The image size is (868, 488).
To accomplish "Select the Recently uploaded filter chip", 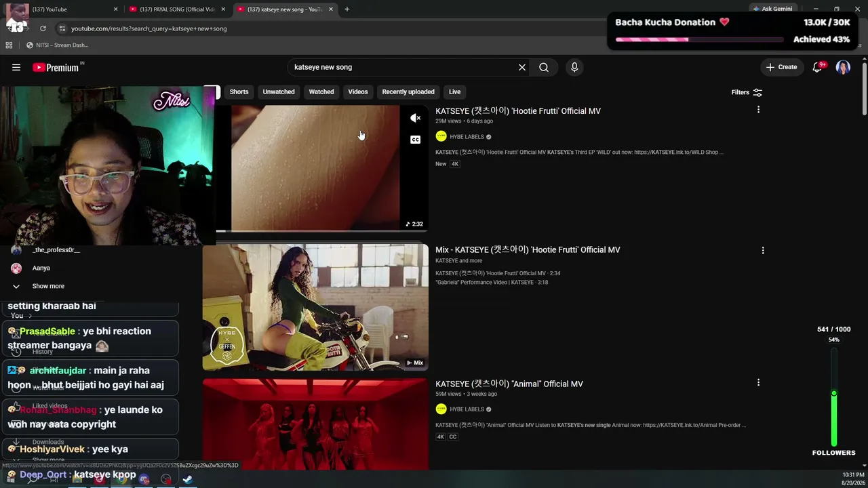I will pyautogui.click(x=408, y=92).
